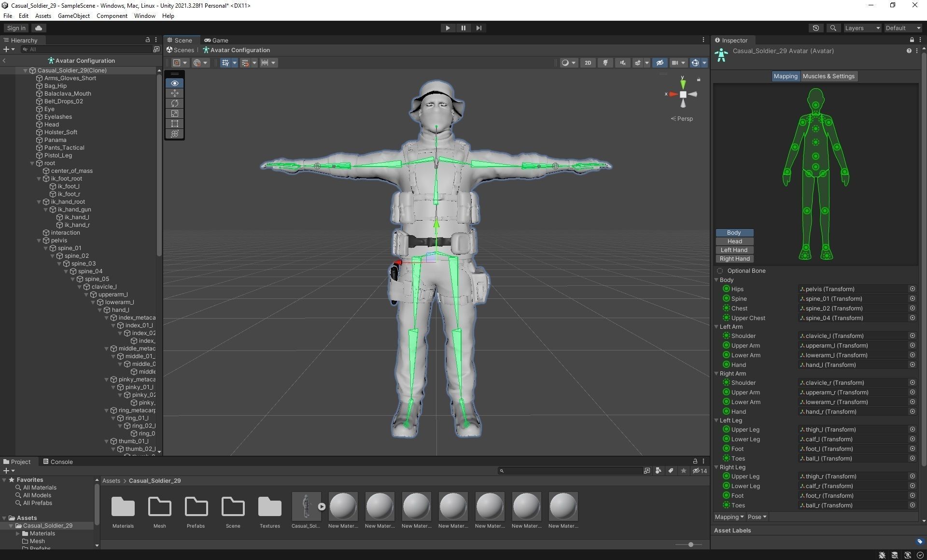Click the Scenes breadcrumb in Scene view
The image size is (927, 560).
pos(181,50)
